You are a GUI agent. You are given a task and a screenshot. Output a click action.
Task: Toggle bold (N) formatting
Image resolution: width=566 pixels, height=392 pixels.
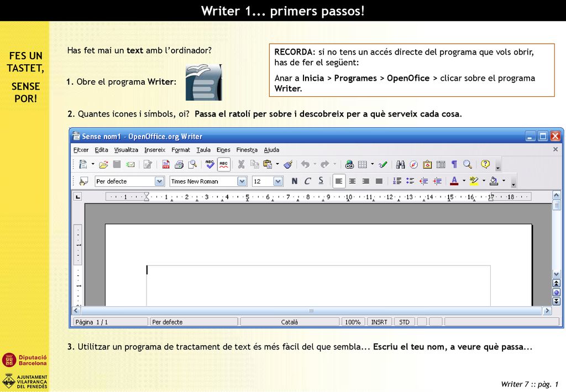click(295, 181)
